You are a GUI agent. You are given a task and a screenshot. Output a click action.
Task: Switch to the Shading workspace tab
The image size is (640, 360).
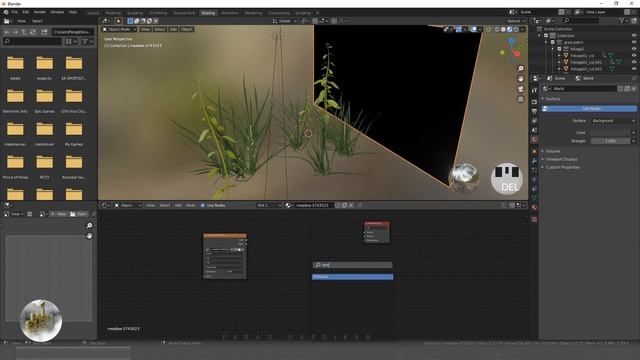pyautogui.click(x=208, y=13)
